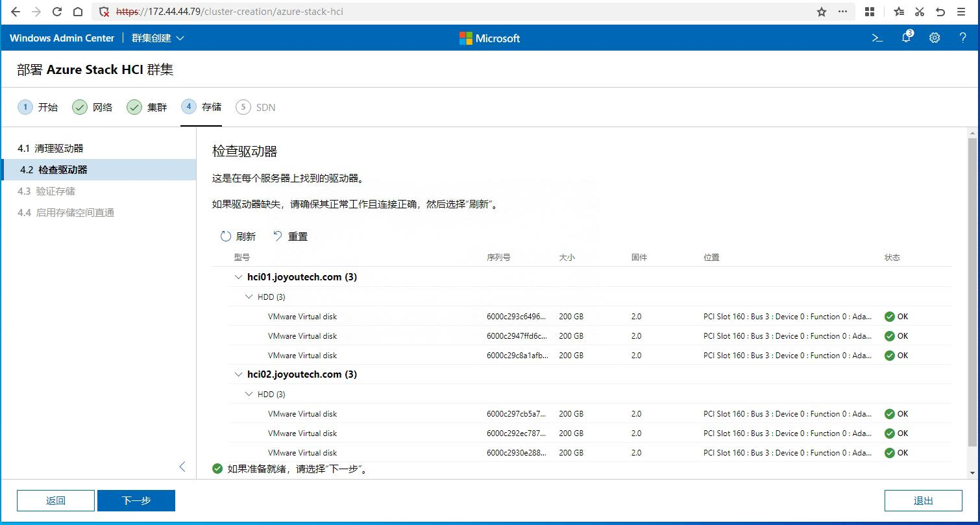Viewport: 980px width, 525px height.
Task: Collapse the HDD (3) group under hci02
Action: click(249, 394)
